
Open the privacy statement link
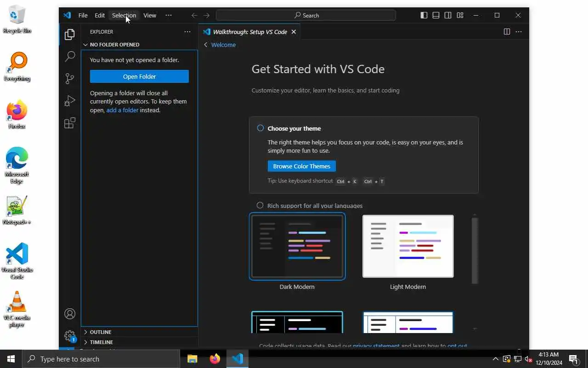click(376, 346)
